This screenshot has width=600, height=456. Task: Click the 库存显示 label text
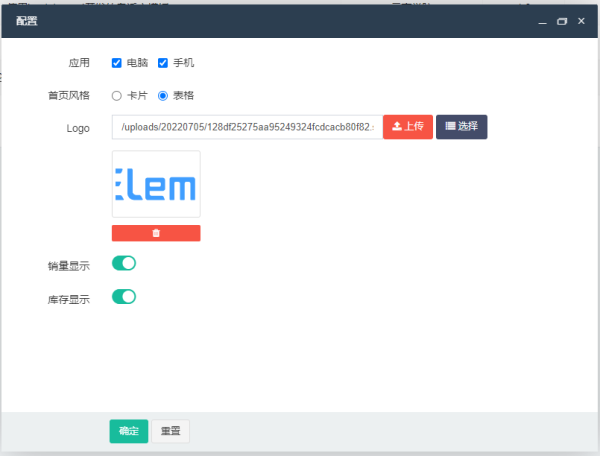pos(69,300)
